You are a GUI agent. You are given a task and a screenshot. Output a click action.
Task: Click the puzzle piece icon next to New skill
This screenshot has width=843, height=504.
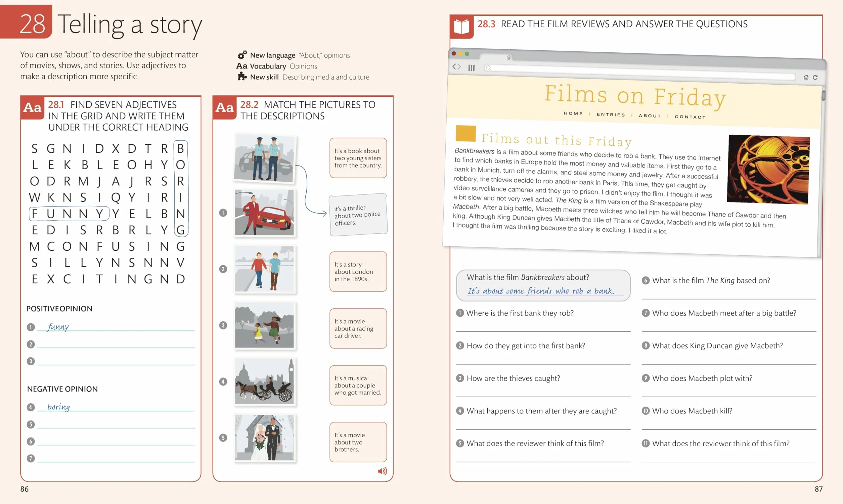242,77
